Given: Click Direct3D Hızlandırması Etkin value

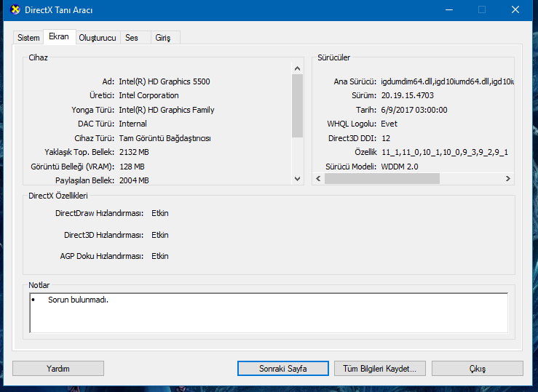Looking at the screenshot, I should click(x=160, y=235).
